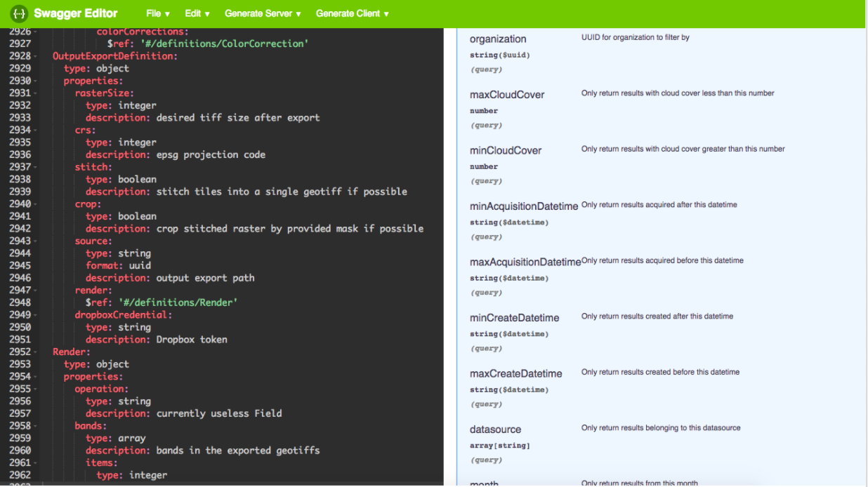Click the 'rasterSize:' key
Screen dimensions: 868x487
click(x=105, y=93)
